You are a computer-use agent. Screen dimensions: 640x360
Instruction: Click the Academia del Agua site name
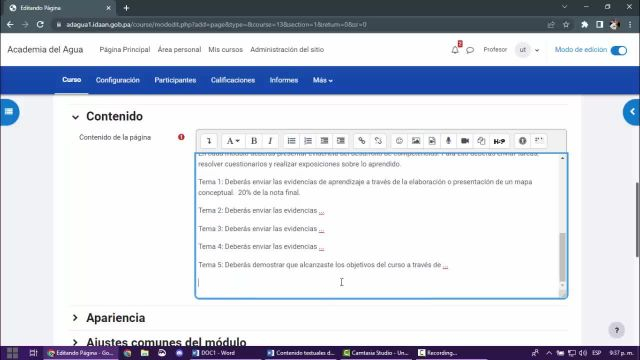[x=45, y=49]
